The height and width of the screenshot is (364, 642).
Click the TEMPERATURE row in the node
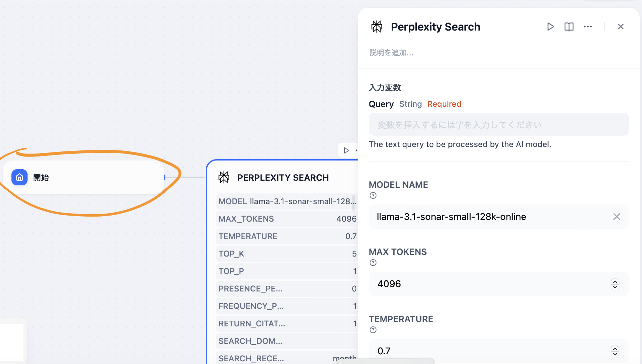pyautogui.click(x=287, y=236)
